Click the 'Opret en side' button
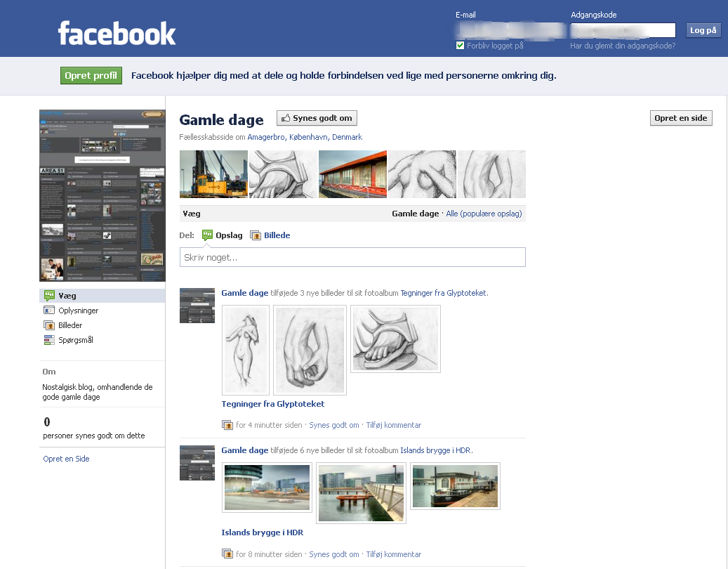This screenshot has width=728, height=569. pyautogui.click(x=681, y=118)
